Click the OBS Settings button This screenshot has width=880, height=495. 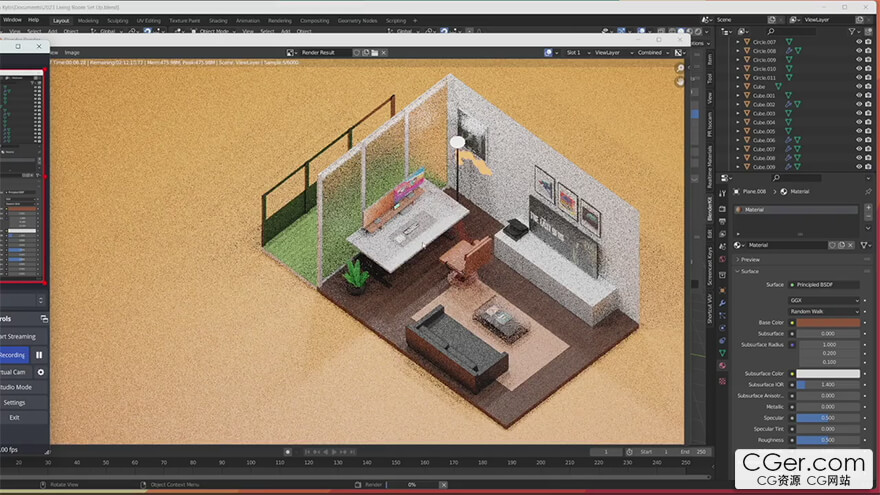15,402
